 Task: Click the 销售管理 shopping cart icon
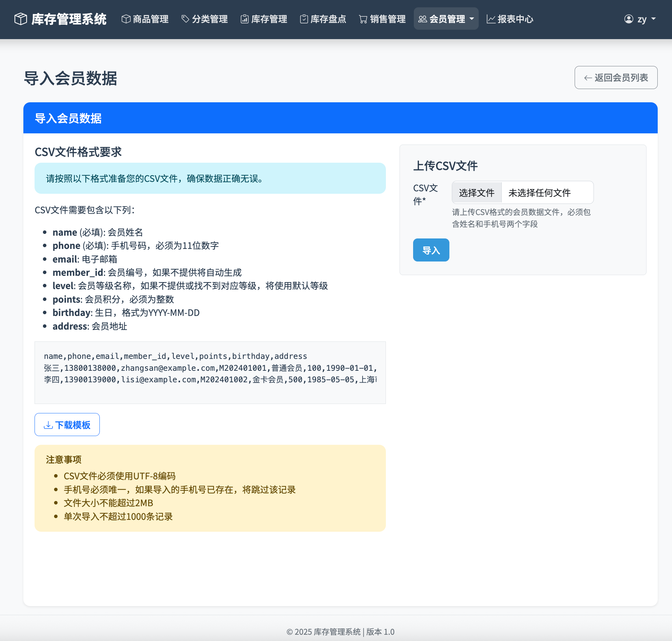point(363,19)
